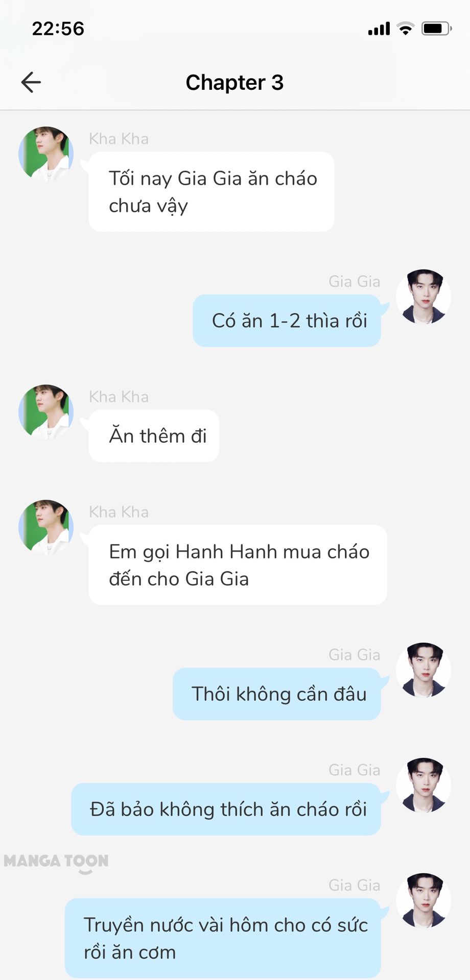Open Gia Gia's avatar beside 'Truyền nước' message
Image resolution: width=470 pixels, height=980 pixels.
(x=424, y=901)
